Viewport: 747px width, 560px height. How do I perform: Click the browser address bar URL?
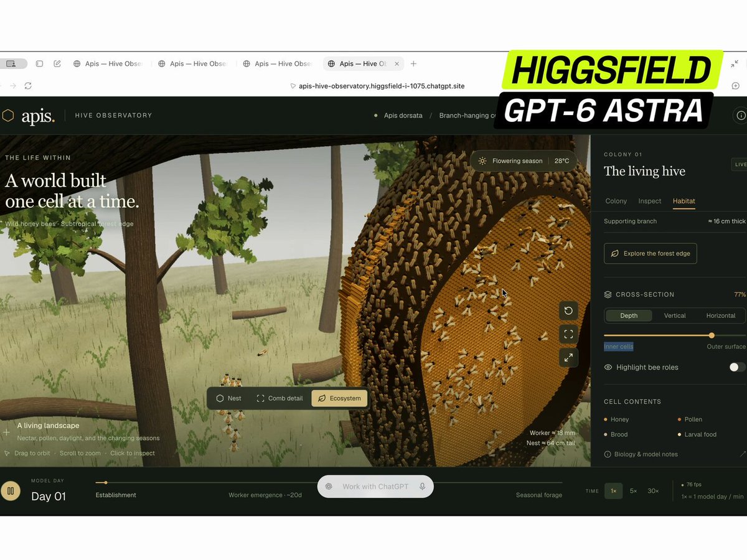tap(382, 86)
